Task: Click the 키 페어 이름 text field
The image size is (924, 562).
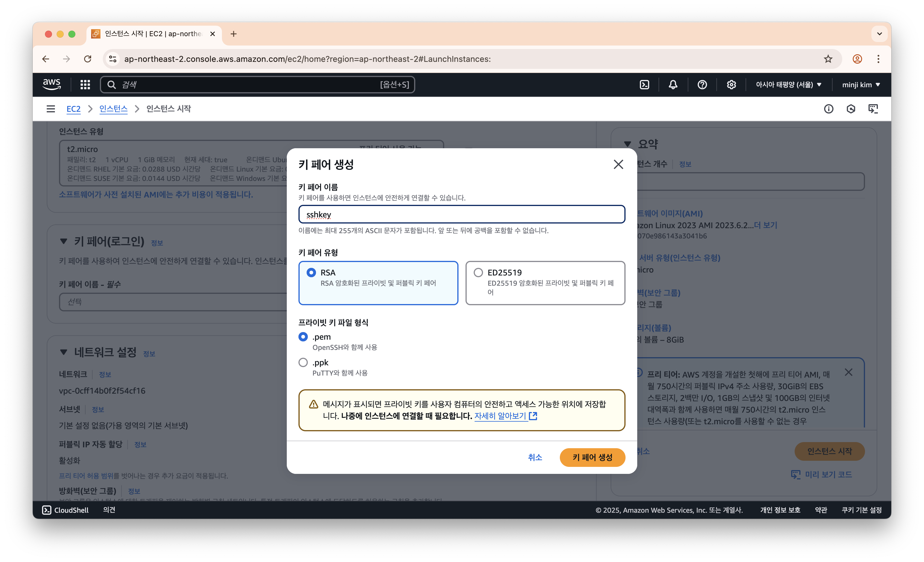Action: [x=462, y=214]
